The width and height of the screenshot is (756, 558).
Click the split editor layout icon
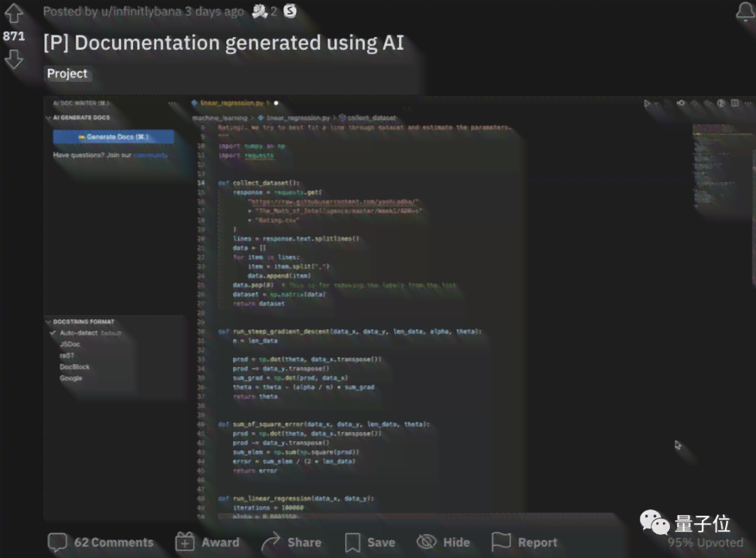735,103
